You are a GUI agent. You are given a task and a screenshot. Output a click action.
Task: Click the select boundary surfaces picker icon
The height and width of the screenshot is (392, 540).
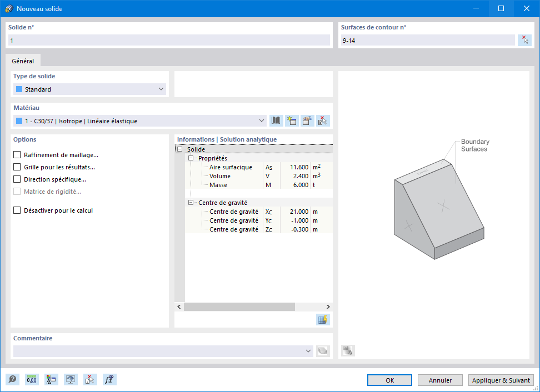click(524, 41)
